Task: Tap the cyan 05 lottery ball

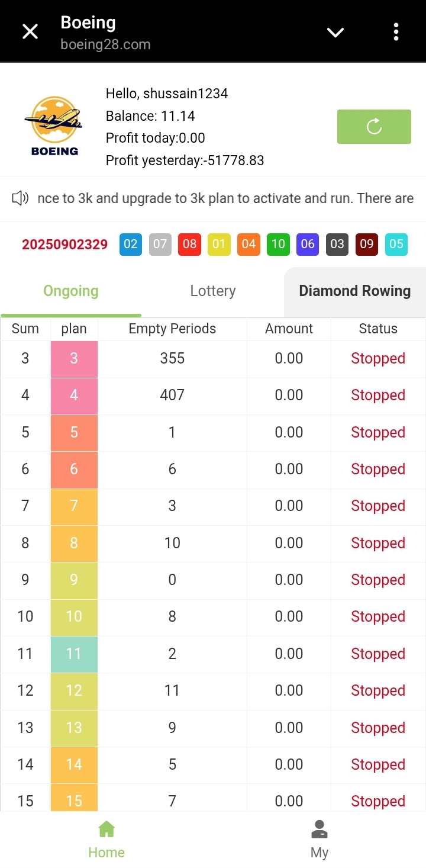Action: coord(396,244)
